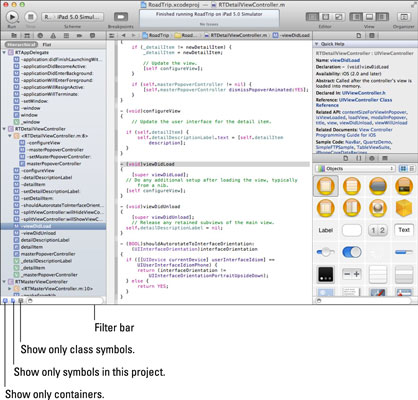Show the Search navigator

pyautogui.click(x=40, y=35)
